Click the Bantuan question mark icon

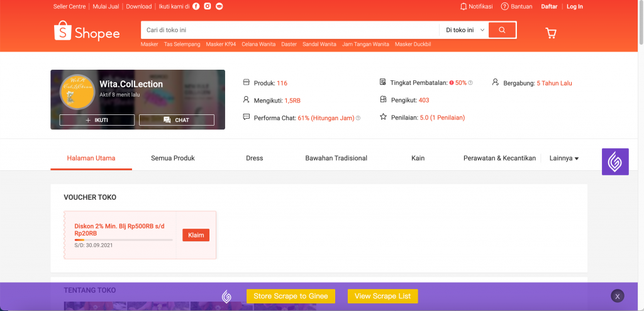[505, 6]
